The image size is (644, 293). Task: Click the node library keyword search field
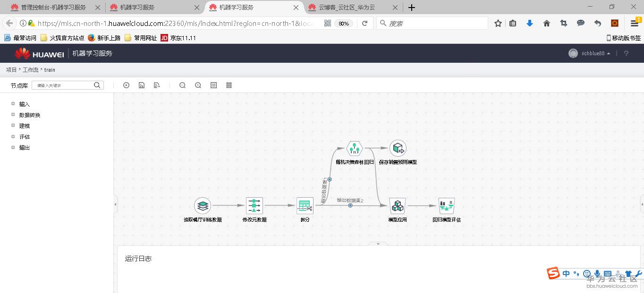coord(66,85)
